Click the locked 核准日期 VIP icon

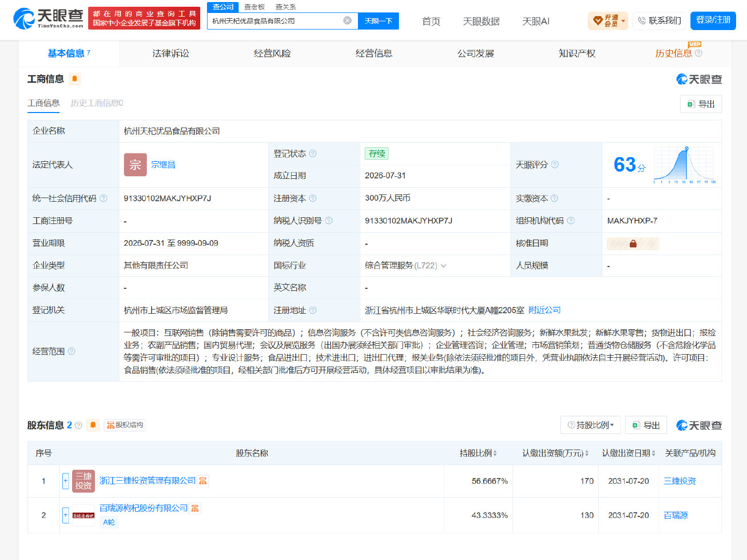[x=633, y=243]
